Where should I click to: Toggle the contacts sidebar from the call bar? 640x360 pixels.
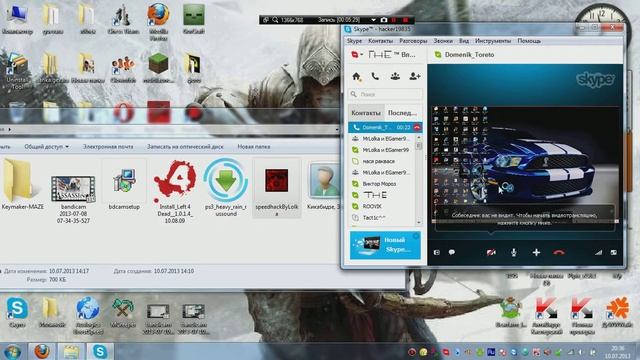coord(437,253)
